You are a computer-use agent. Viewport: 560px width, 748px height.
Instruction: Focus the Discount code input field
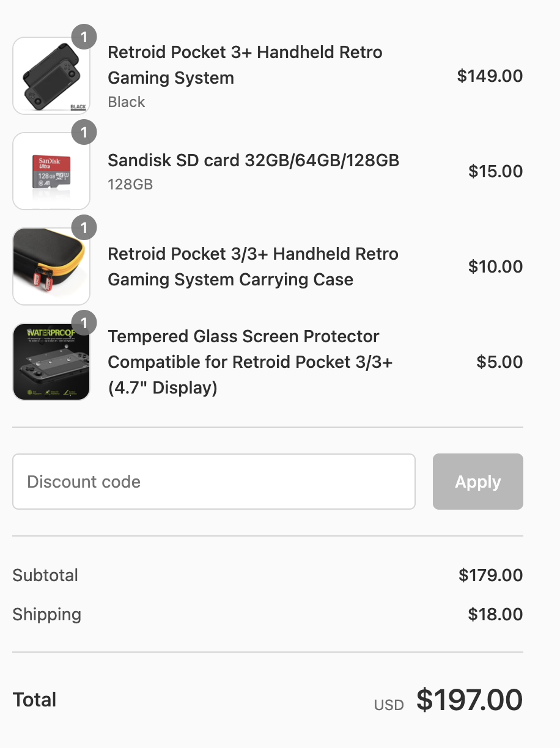point(214,482)
